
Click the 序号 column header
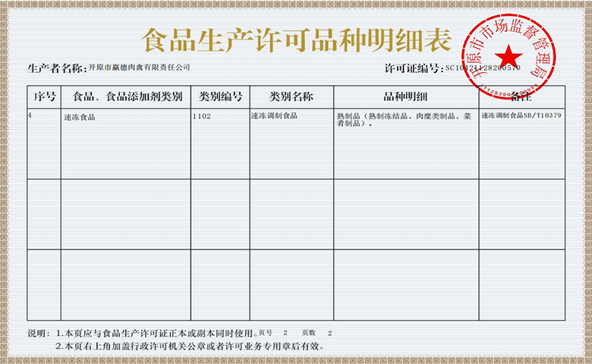43,97
